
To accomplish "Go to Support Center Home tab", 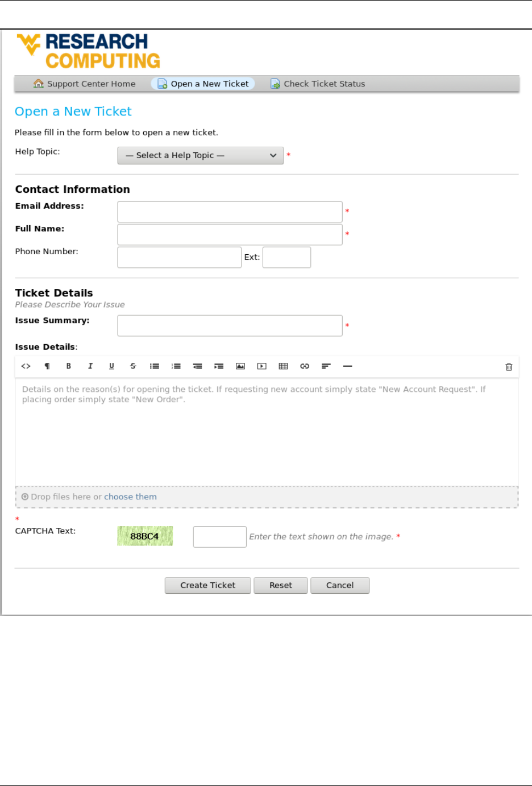I will click(x=85, y=84).
